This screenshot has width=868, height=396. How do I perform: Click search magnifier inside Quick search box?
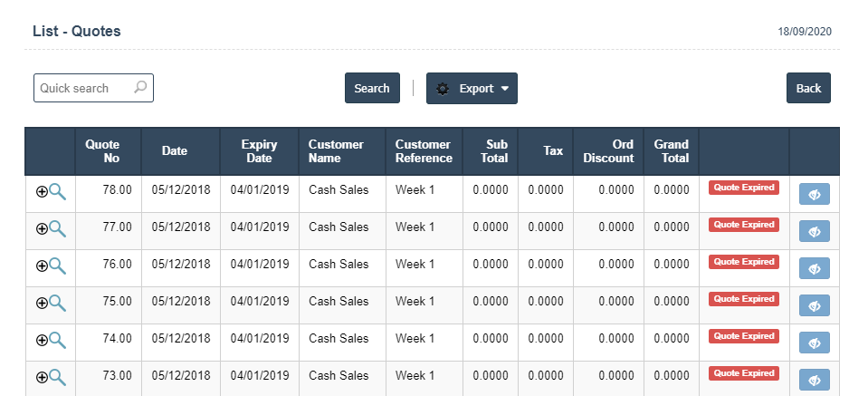pos(140,88)
